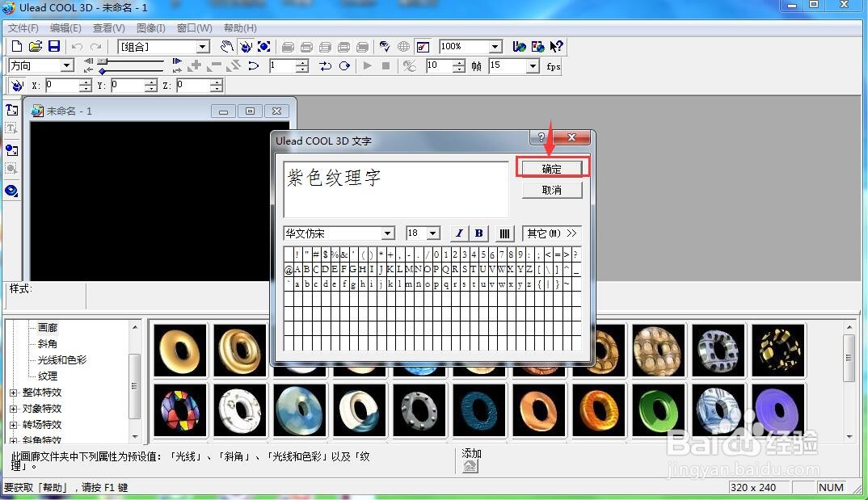The width and height of the screenshot is (868, 500).
Task: Click the X position input field
Action: coord(62,85)
